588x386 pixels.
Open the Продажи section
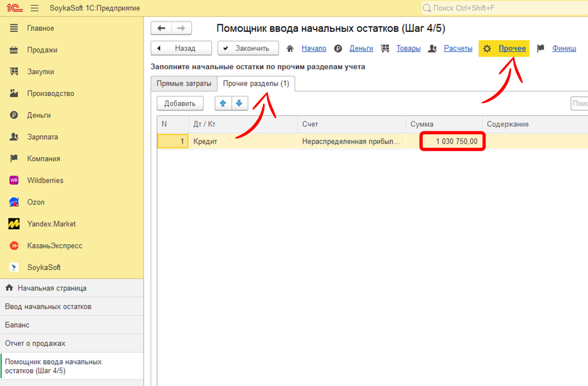(x=42, y=50)
